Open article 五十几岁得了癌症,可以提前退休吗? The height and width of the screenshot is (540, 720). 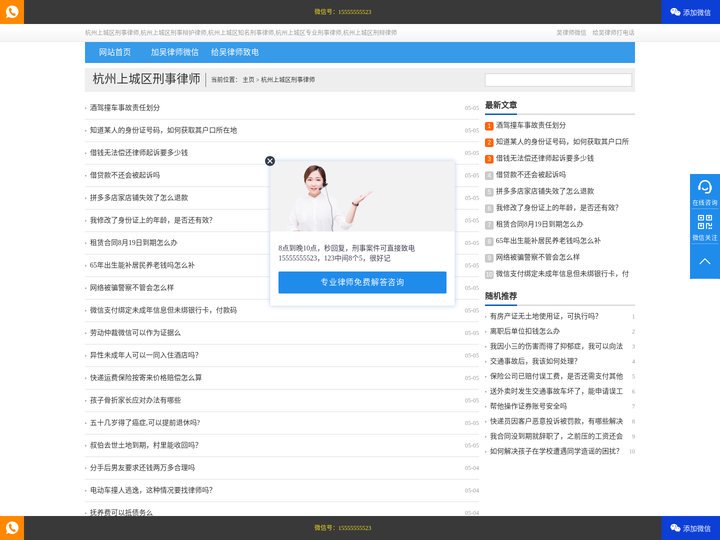coord(145,422)
